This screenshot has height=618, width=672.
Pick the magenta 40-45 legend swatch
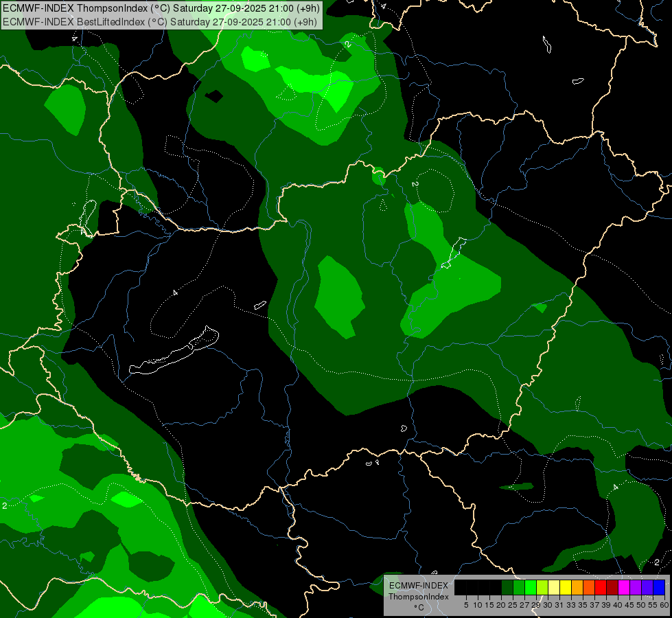[624, 587]
